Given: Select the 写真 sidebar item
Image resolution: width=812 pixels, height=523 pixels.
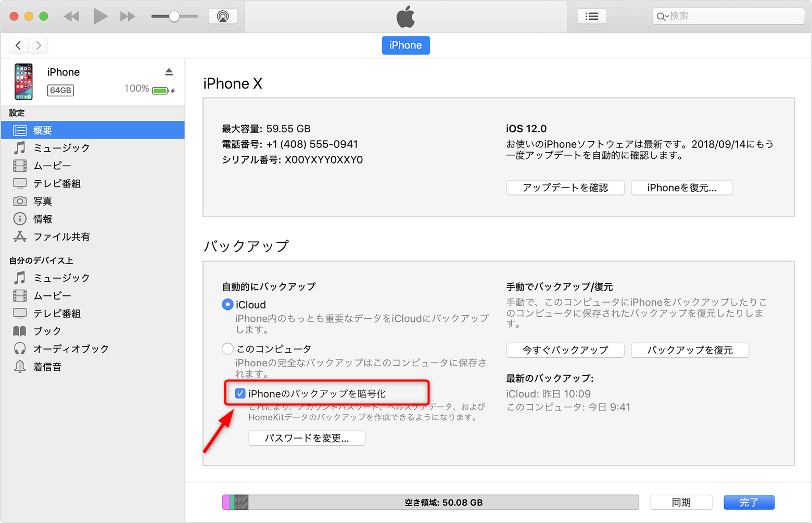Looking at the screenshot, I should click(44, 201).
